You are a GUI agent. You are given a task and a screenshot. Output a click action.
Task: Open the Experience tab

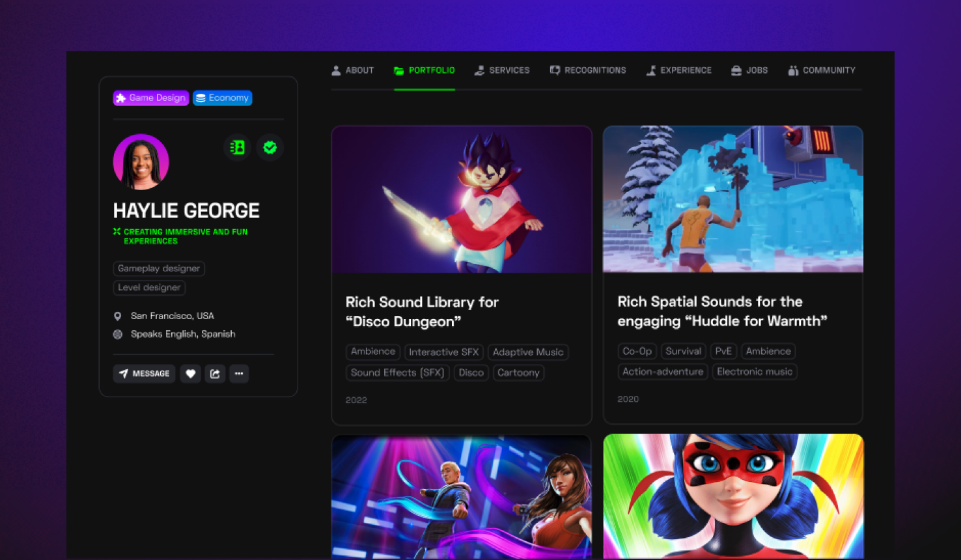[x=678, y=70]
